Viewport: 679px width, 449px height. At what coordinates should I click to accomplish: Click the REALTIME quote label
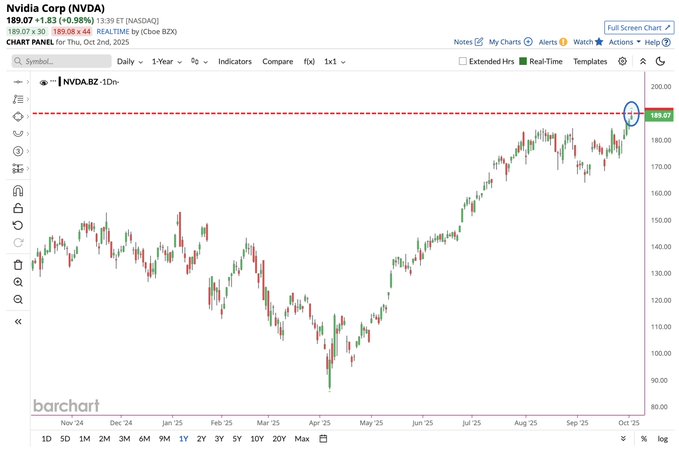pos(113,31)
